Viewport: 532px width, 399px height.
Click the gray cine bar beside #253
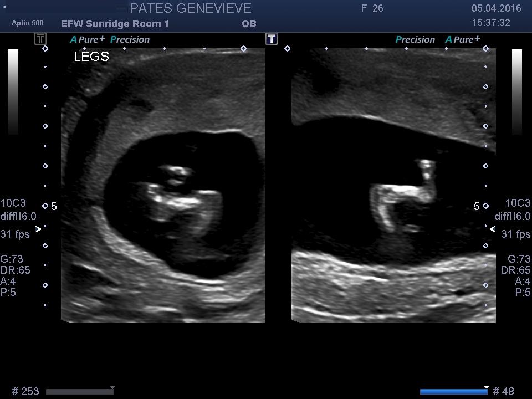(79, 391)
